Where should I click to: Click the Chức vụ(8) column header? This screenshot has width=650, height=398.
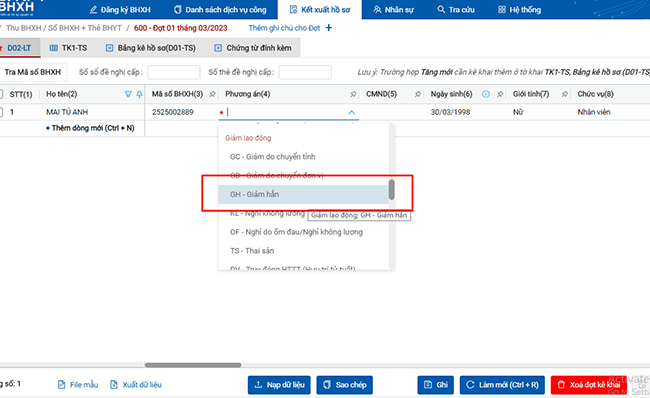[595, 94]
